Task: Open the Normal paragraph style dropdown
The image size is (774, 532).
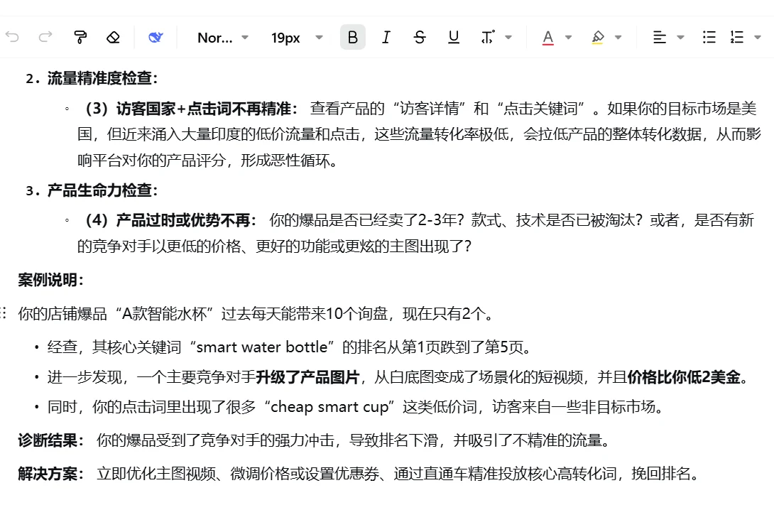Action: (x=223, y=38)
